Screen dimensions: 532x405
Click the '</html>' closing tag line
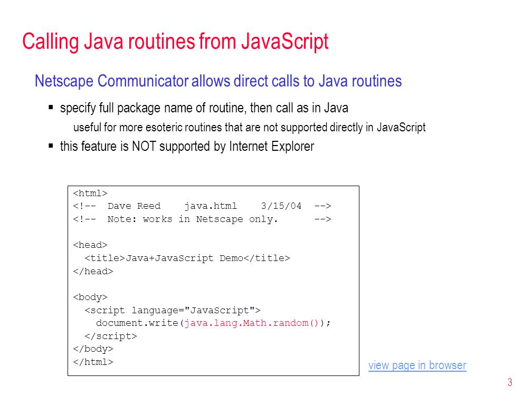pyautogui.click(x=93, y=362)
